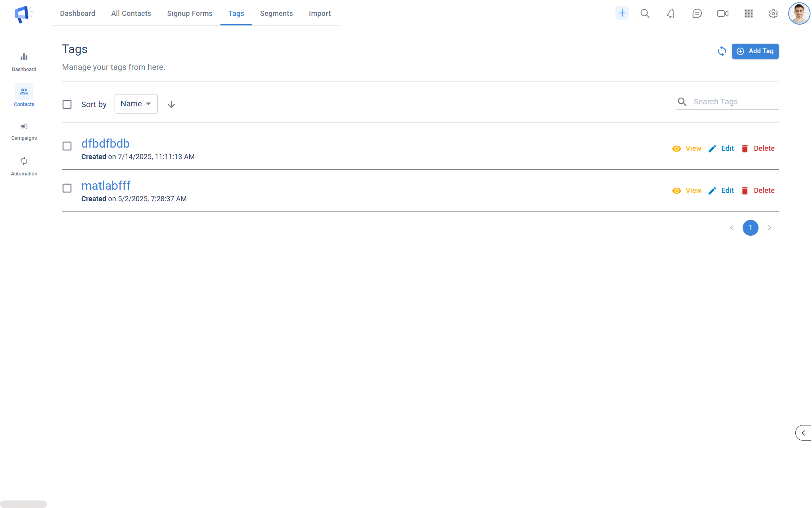The image size is (812, 508).
Task: Go to the All Contacts tab
Action: click(131, 13)
